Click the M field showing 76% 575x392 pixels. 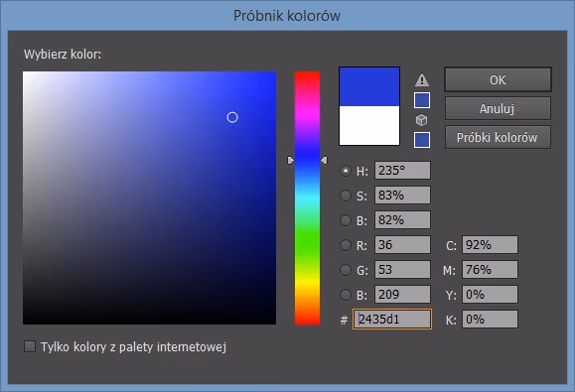point(490,270)
